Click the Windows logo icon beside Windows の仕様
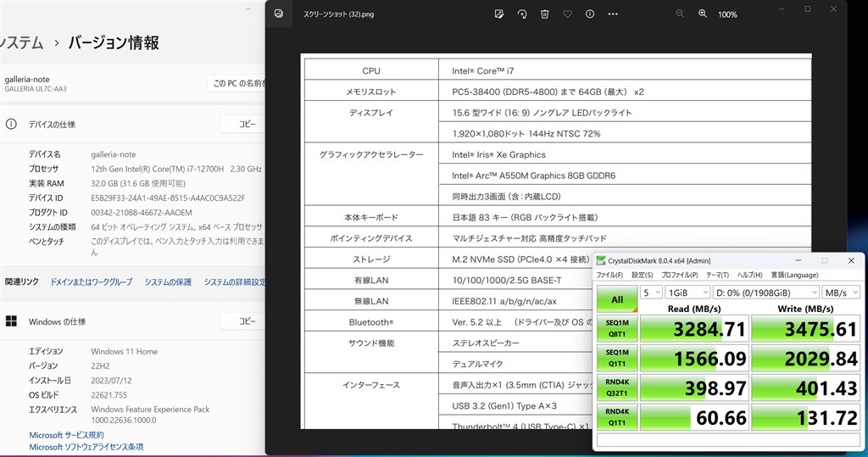The height and width of the screenshot is (457, 868). [11, 321]
